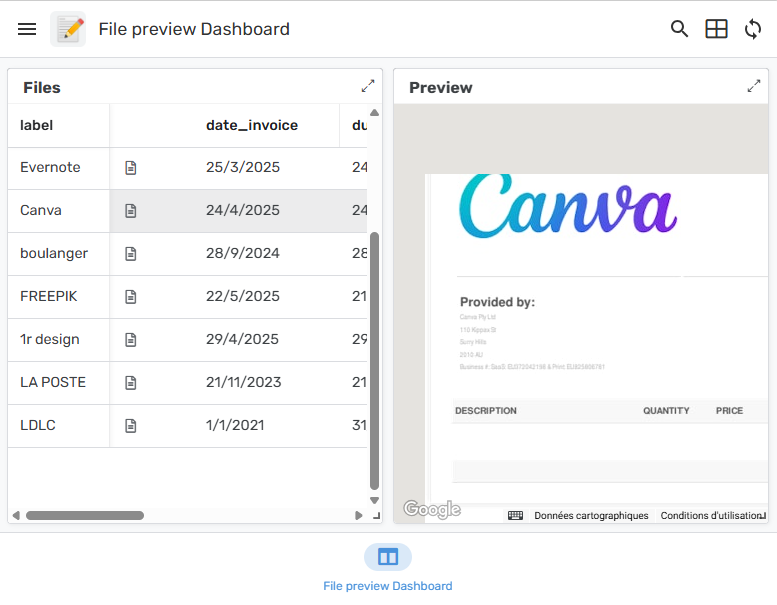Select the Canva label cell
This screenshot has width=777, height=605.
[x=58, y=211]
